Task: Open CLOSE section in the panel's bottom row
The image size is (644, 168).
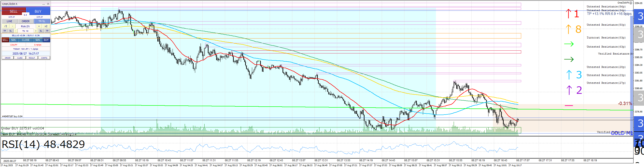Action: [x=20, y=58]
